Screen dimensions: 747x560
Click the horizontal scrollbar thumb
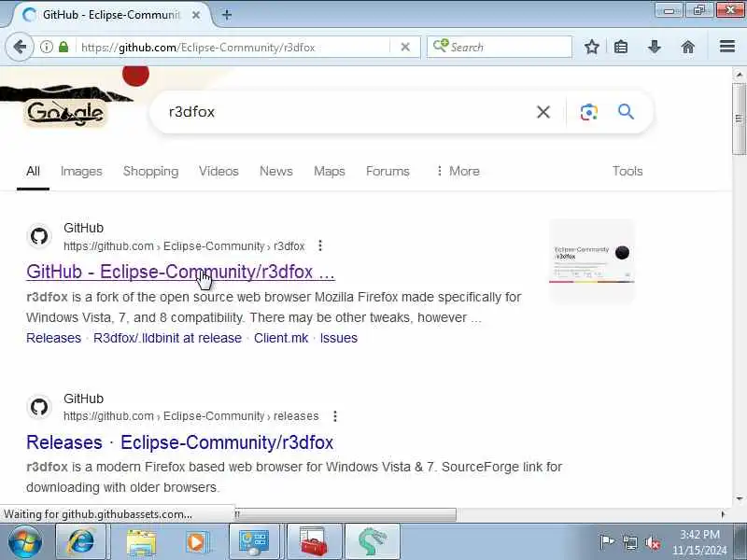pyautogui.click(x=345, y=514)
